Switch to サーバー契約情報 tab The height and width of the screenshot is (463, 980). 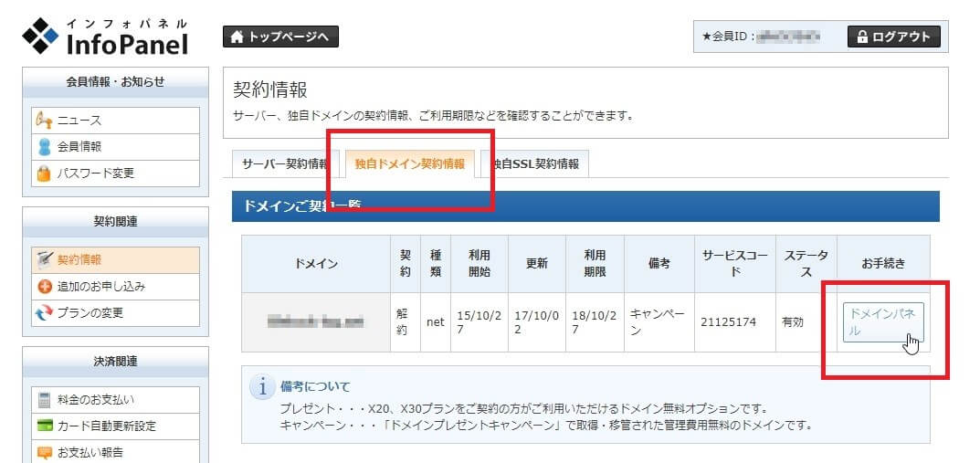click(284, 164)
